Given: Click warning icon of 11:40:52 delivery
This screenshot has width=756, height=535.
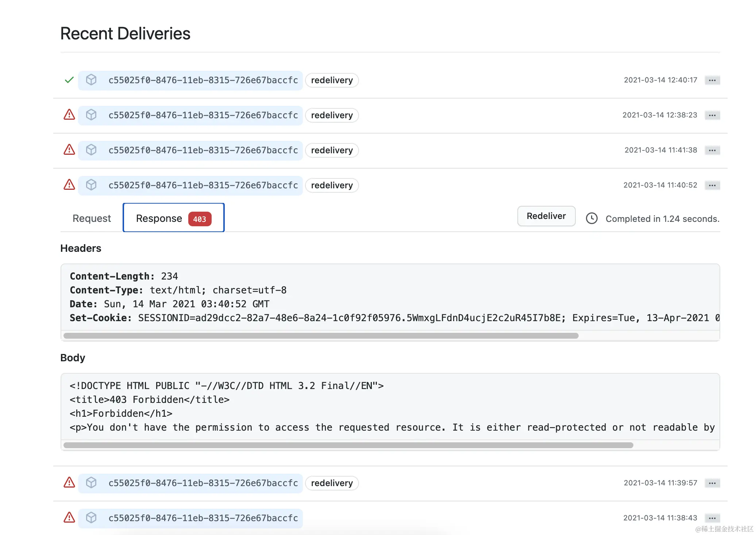Looking at the screenshot, I should click(69, 185).
